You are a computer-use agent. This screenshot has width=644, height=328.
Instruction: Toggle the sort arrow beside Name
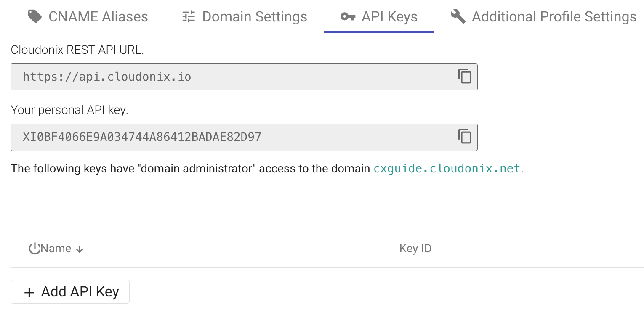coord(80,249)
